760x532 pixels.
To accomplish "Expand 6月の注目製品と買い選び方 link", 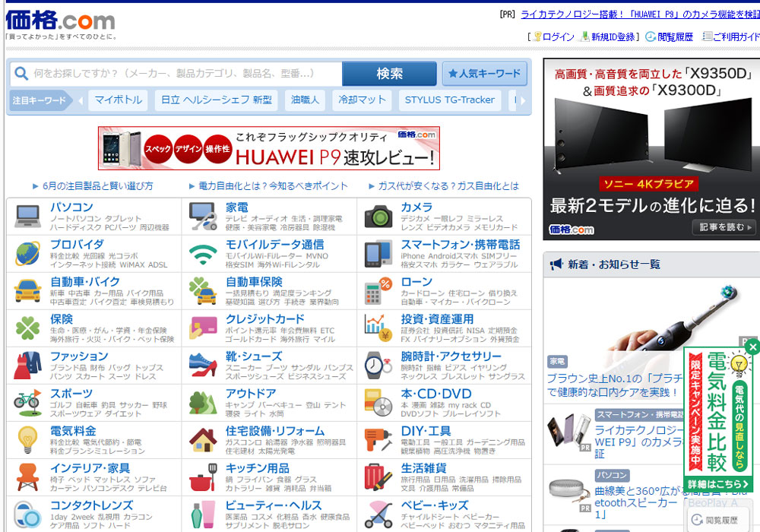I will [97, 186].
